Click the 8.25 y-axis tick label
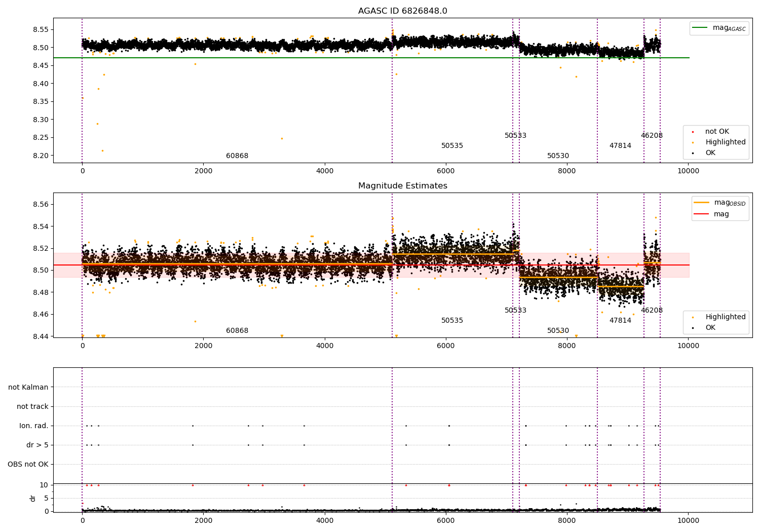 [x=40, y=137]
